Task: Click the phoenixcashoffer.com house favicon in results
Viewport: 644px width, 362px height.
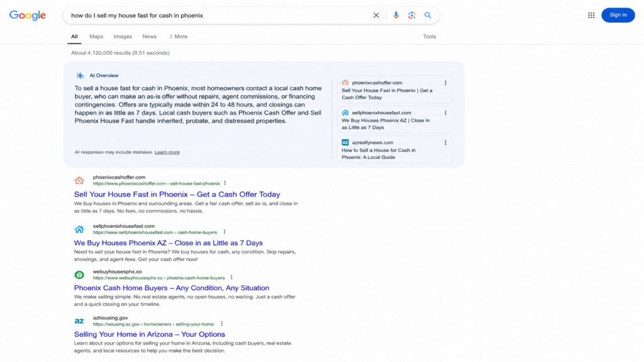Action: [79, 180]
